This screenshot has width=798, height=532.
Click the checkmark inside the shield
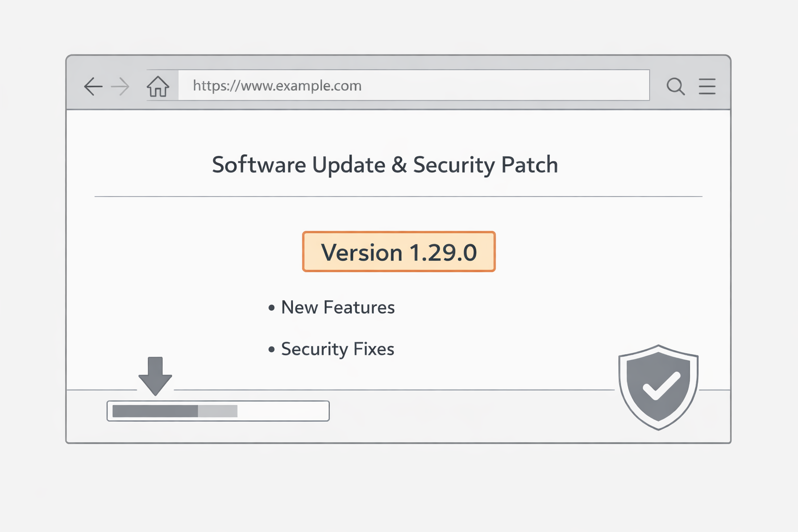(661, 387)
